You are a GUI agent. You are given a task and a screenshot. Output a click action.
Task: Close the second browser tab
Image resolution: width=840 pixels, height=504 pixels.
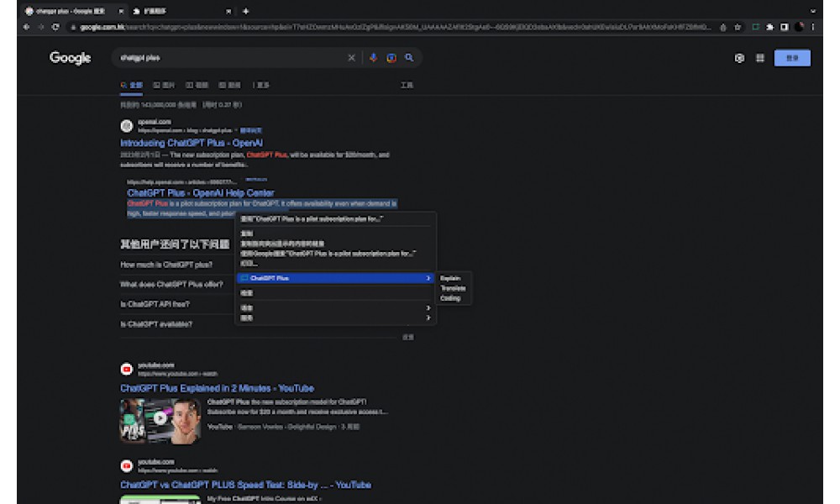pyautogui.click(x=228, y=11)
